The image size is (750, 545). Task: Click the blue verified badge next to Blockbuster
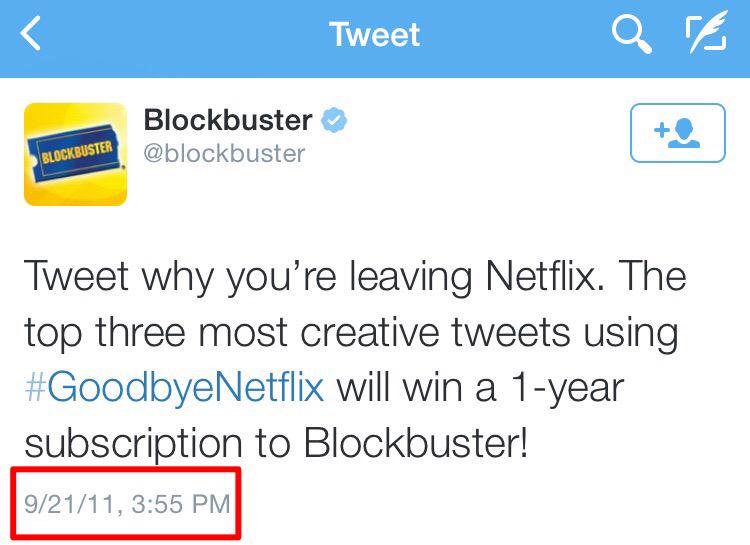(334, 119)
